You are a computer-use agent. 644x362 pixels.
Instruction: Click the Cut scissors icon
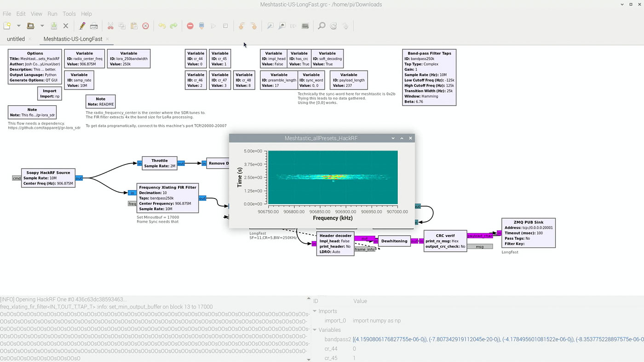point(110,26)
